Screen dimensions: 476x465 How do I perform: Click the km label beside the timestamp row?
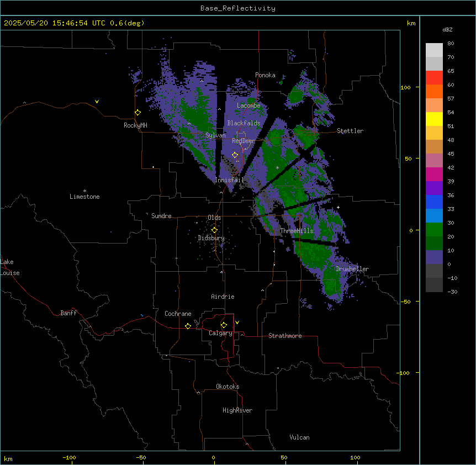pyautogui.click(x=411, y=23)
